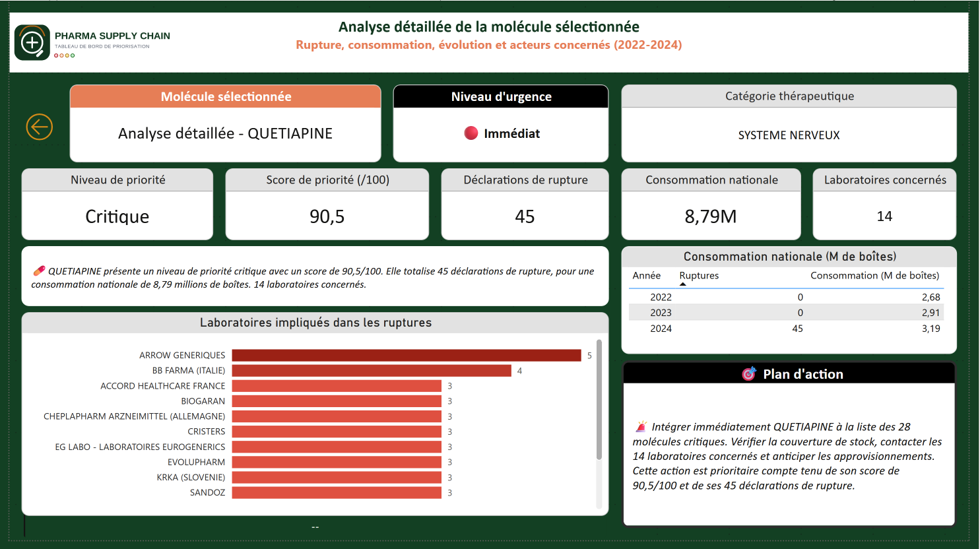Click the 3,19 consumption value for 2024

coord(931,329)
